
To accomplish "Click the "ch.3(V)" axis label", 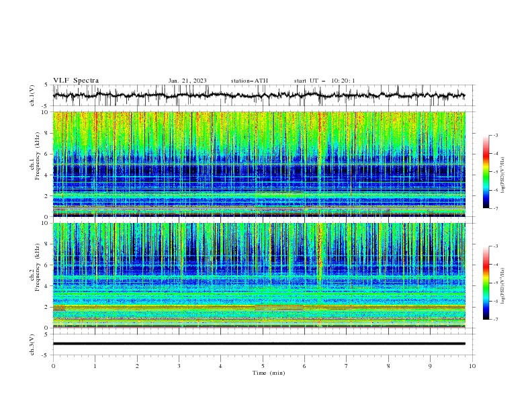I will [x=32, y=345].
